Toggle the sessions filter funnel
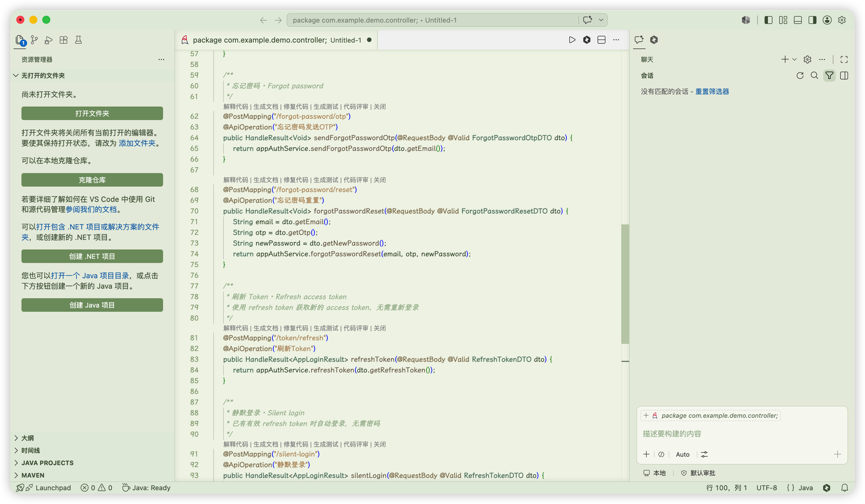 (x=829, y=76)
